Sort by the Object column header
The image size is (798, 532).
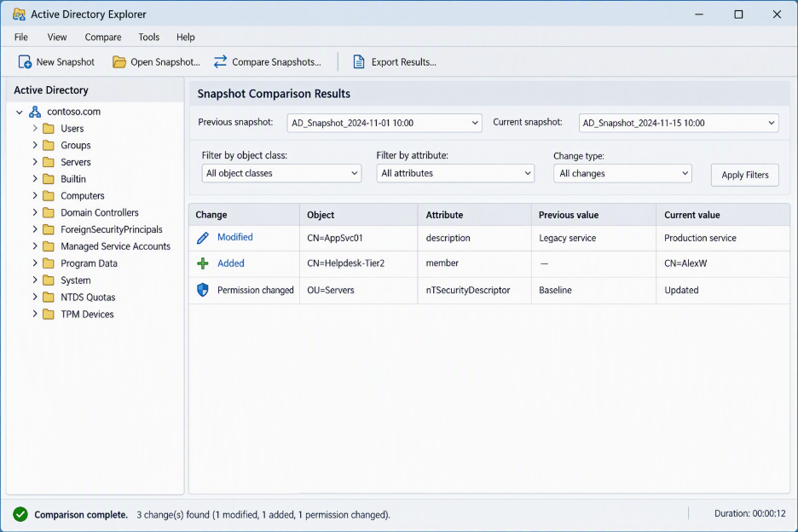tap(358, 215)
